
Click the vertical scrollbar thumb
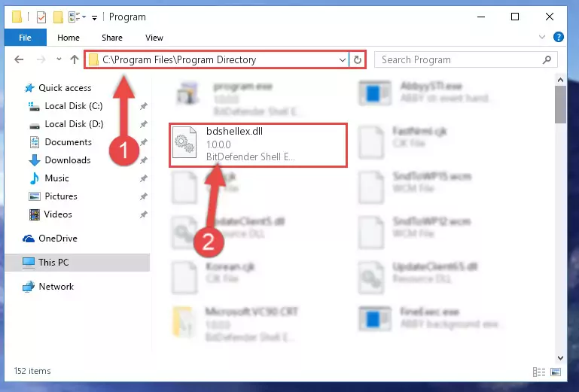(560, 105)
